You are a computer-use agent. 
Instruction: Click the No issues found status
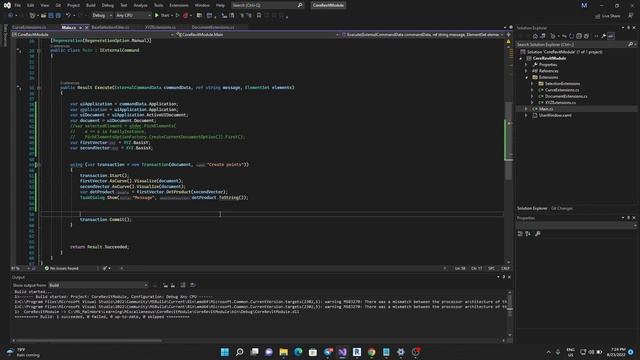tap(61, 268)
